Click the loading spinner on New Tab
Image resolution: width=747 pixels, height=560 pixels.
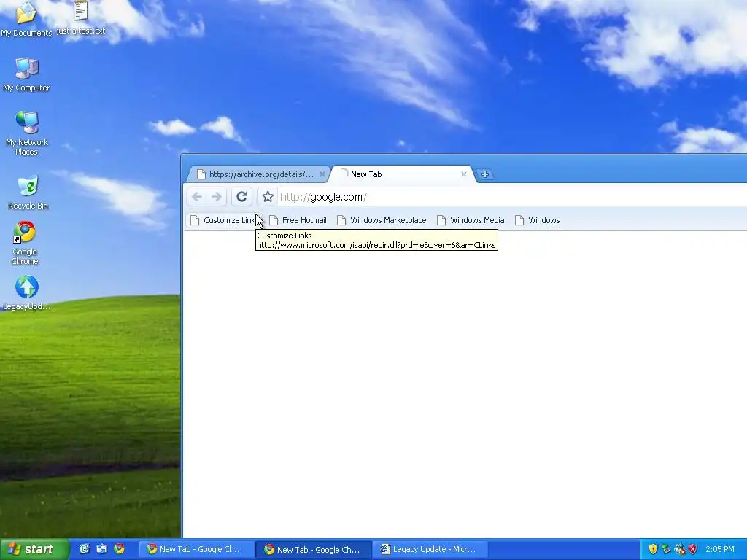[x=344, y=174]
